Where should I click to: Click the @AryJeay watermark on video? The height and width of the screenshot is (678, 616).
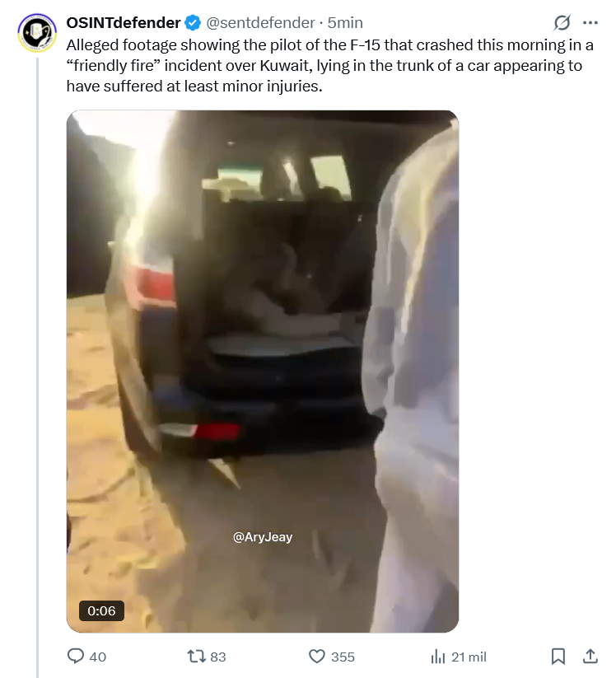[x=263, y=536]
